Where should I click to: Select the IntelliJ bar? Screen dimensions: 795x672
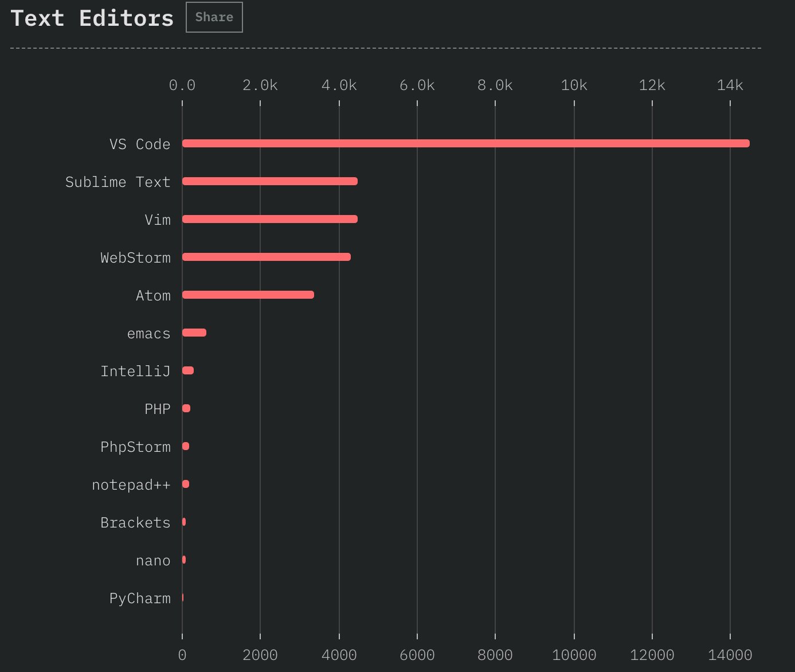click(x=188, y=370)
